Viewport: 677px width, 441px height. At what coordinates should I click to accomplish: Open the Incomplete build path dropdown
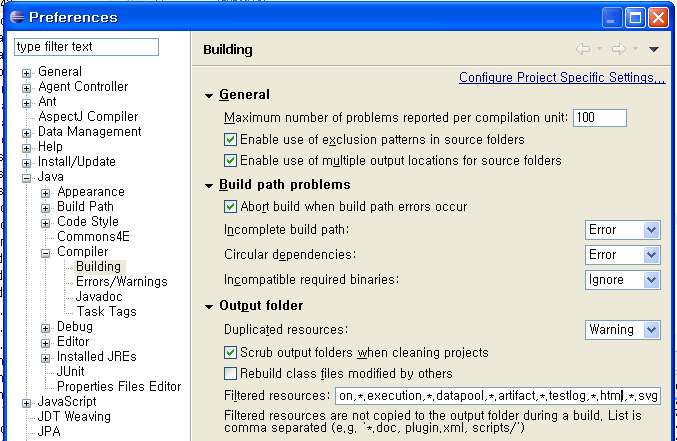623,230
